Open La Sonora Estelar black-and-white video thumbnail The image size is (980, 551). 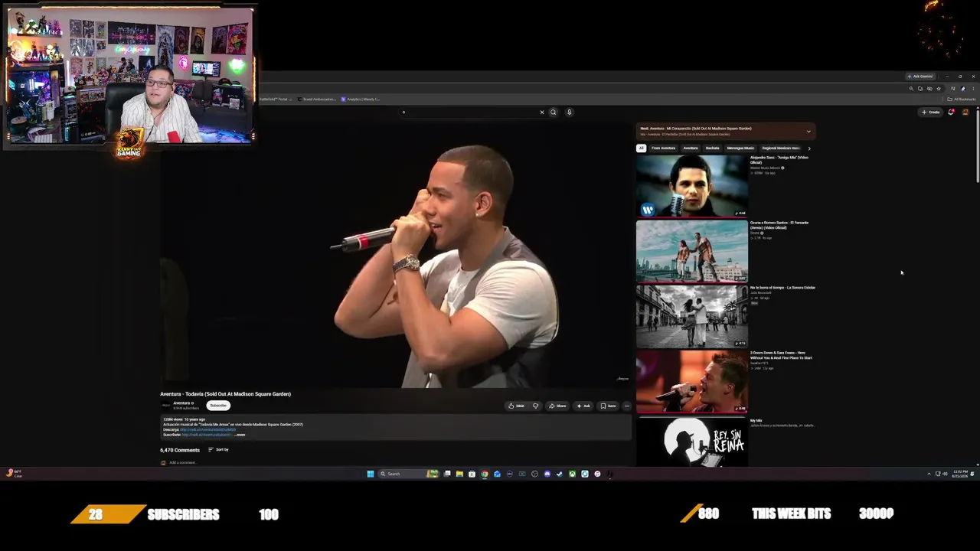[691, 316]
